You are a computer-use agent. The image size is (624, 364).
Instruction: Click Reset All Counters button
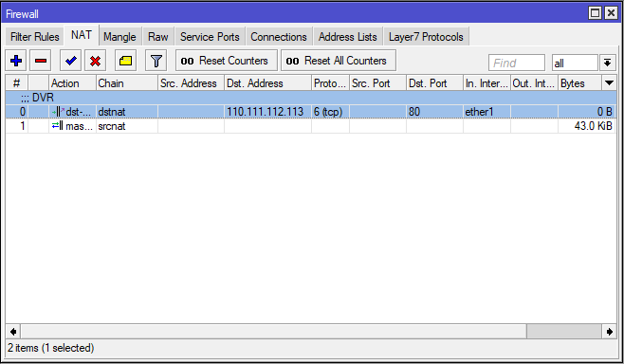pyautogui.click(x=339, y=61)
